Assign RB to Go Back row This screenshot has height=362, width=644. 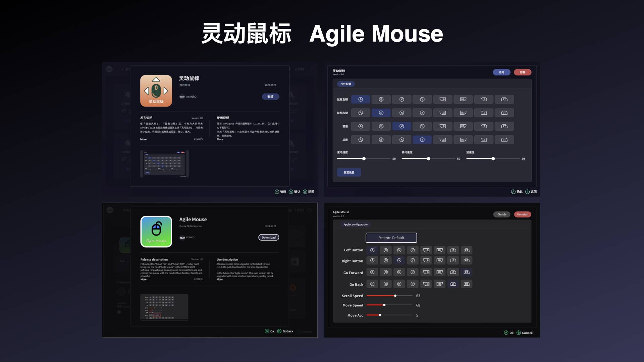440,284
